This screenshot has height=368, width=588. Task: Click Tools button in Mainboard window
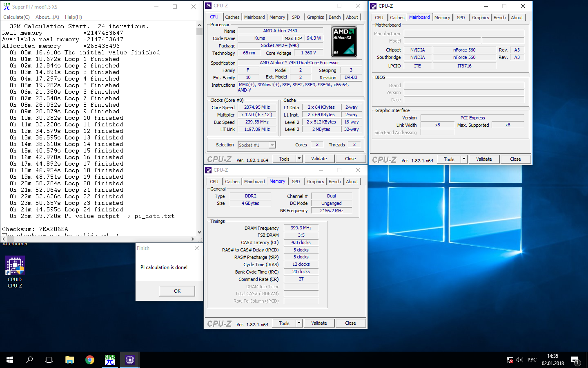coord(449,159)
